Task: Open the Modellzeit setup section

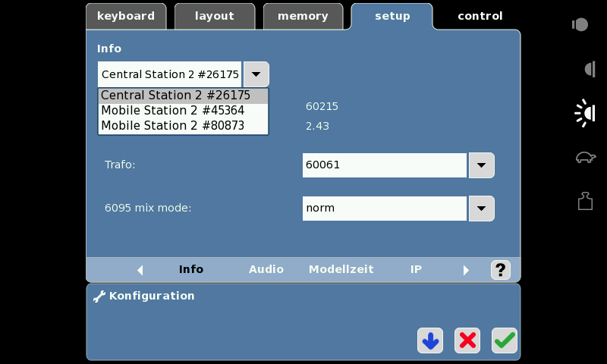Action: tap(341, 269)
